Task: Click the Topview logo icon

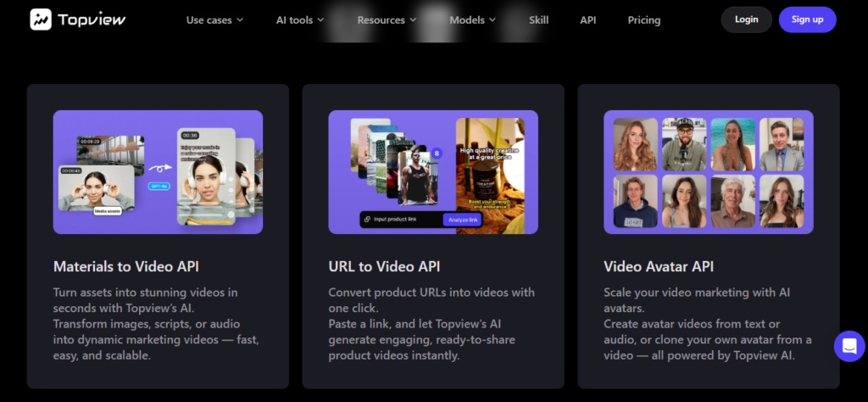Action: [41, 20]
